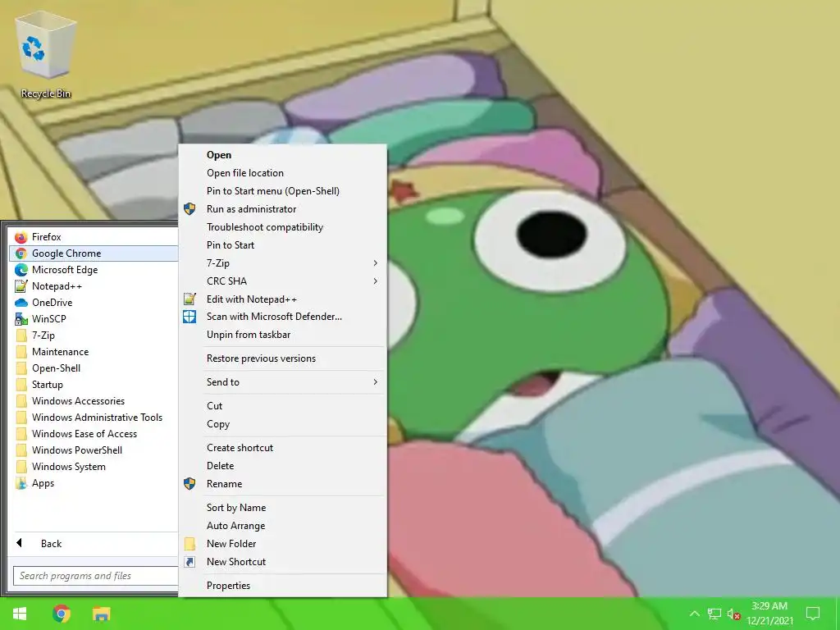The width and height of the screenshot is (840, 630).
Task: Choose Sort by Name
Action: (282, 508)
